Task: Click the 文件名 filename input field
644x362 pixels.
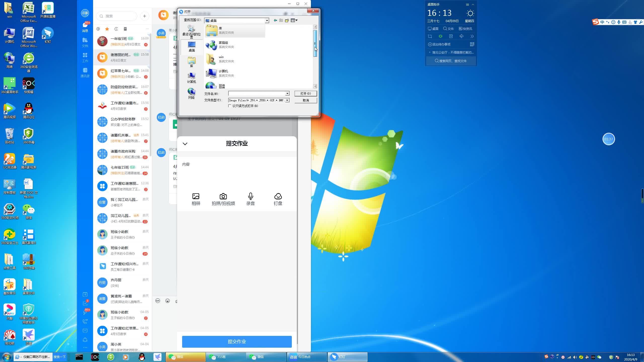Action: click(x=257, y=94)
